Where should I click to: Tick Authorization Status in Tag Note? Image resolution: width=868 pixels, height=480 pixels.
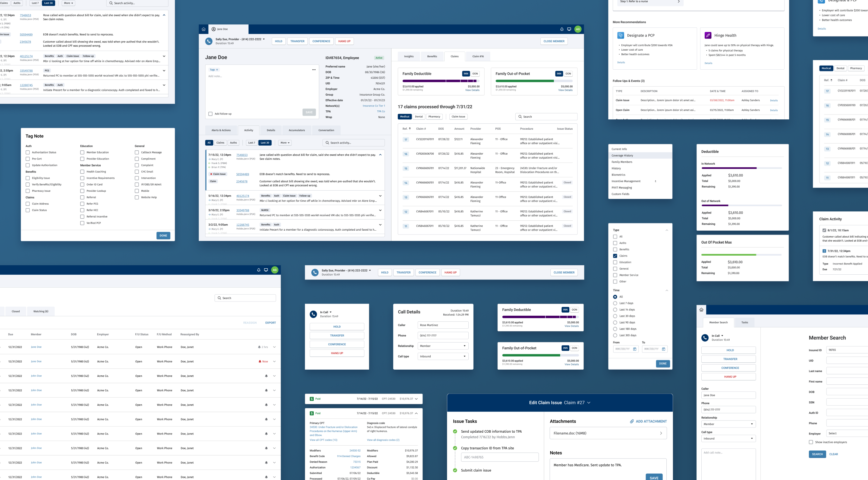(x=28, y=152)
